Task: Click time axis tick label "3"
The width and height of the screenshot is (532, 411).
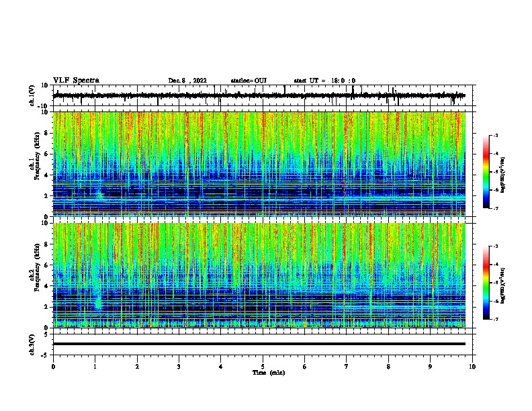Action: [179, 367]
